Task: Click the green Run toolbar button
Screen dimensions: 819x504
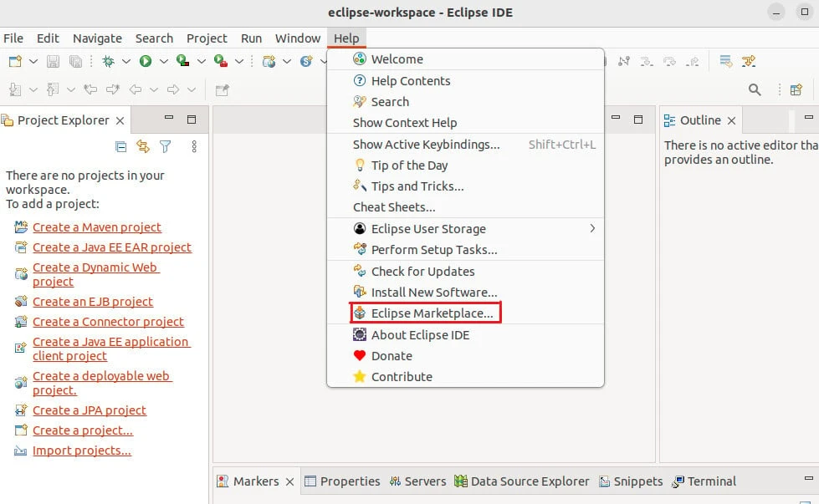Action: coord(146,61)
